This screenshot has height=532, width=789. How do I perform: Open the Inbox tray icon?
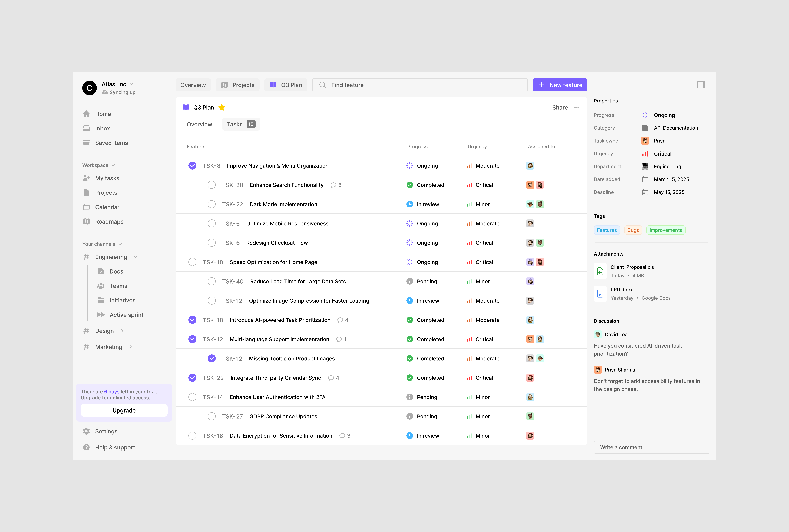click(x=87, y=128)
